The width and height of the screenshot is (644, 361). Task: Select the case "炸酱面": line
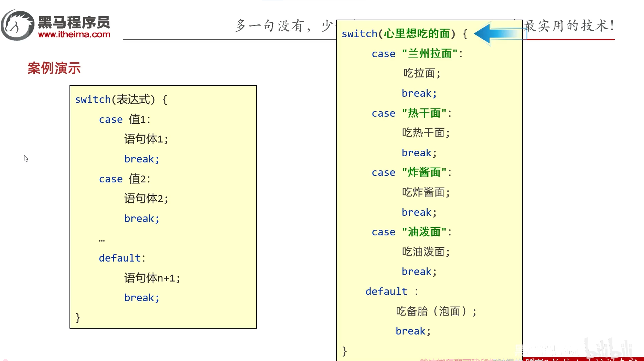coord(412,172)
